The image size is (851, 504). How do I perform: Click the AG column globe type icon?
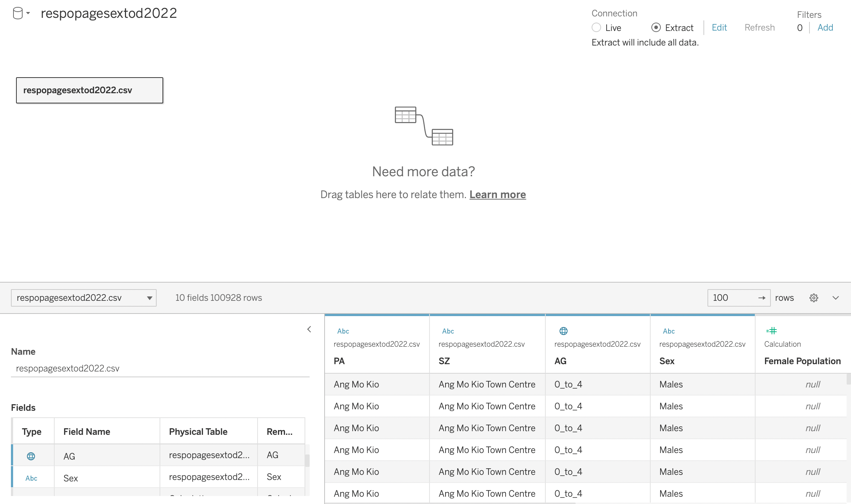pos(563,331)
